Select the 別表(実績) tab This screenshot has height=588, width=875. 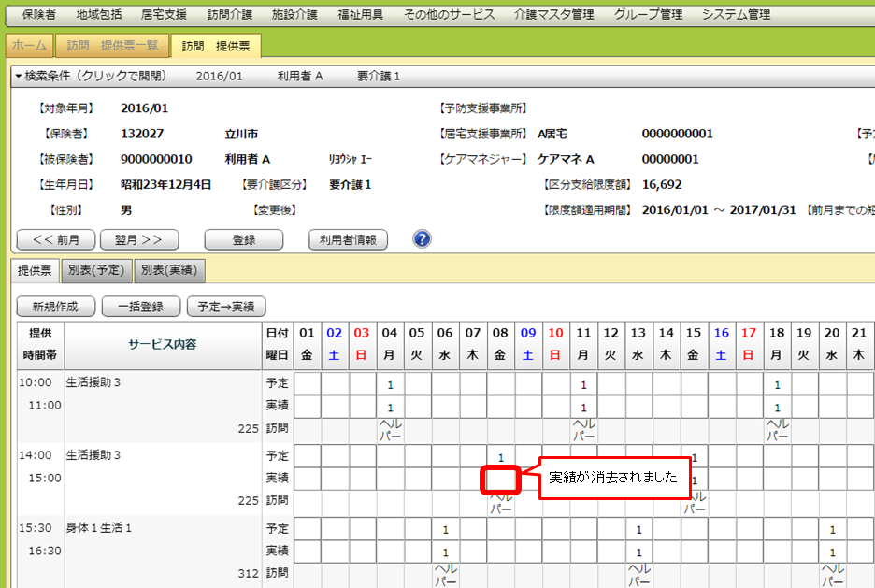(169, 271)
